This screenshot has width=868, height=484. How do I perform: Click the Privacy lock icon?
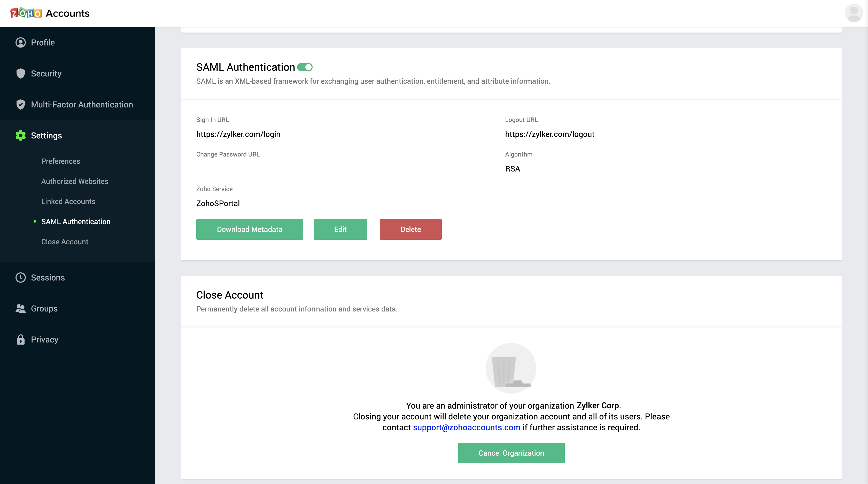[x=21, y=340]
